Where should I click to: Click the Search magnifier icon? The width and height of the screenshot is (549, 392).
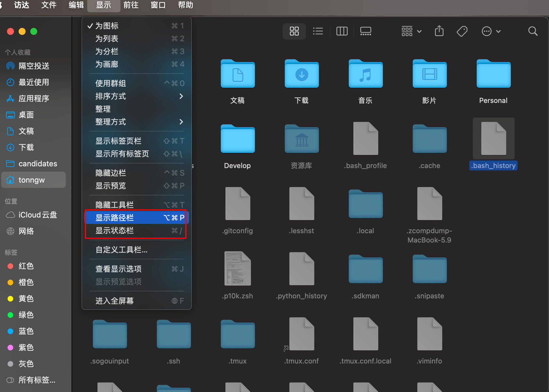click(x=533, y=31)
